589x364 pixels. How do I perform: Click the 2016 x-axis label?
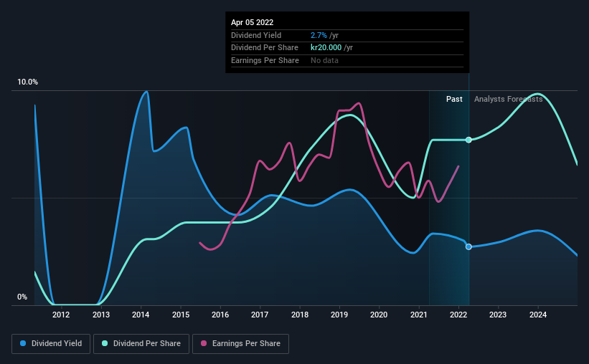pos(220,315)
